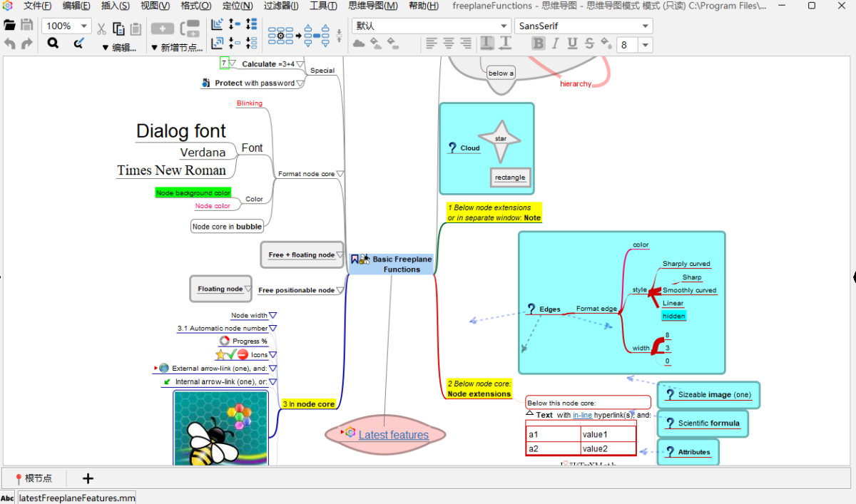Open the 思维导图(M) menu
The width and height of the screenshot is (856, 504).
pyautogui.click(x=373, y=6)
